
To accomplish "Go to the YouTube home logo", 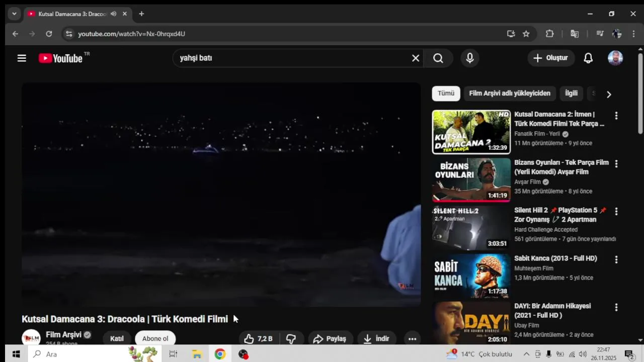I will [x=60, y=58].
